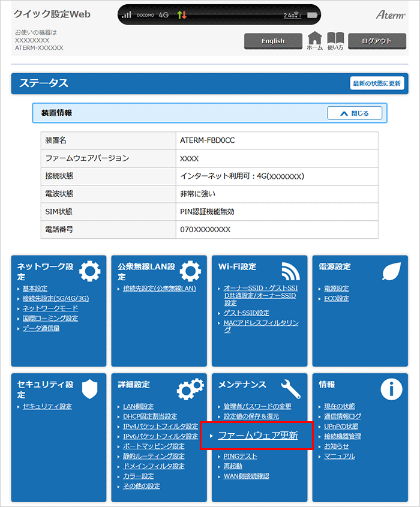Click the maintenance wrench icon
Viewport: 420px width, 507px height.
pos(290,389)
